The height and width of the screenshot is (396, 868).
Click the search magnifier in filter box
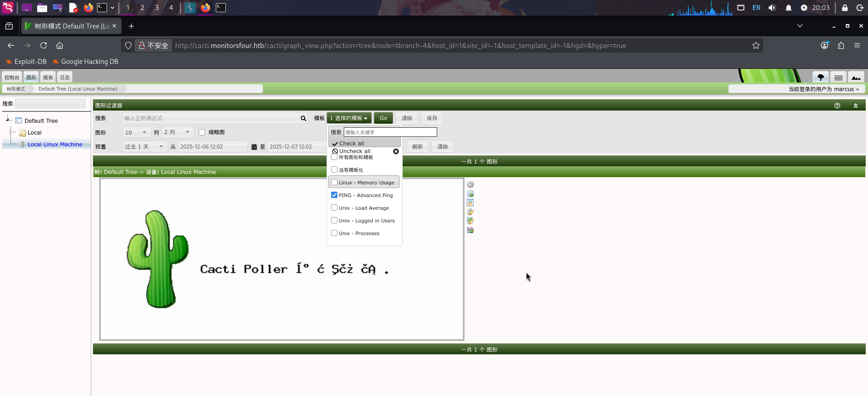coord(303,118)
